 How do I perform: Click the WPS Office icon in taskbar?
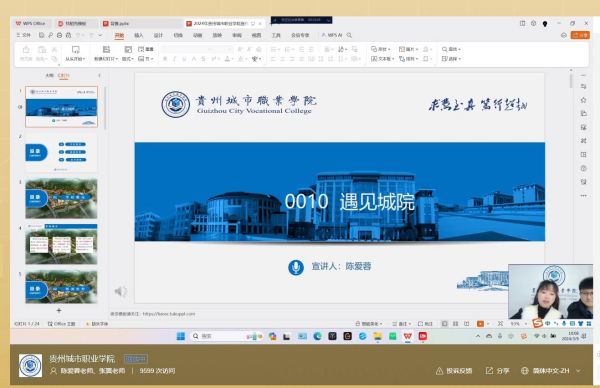click(x=408, y=336)
